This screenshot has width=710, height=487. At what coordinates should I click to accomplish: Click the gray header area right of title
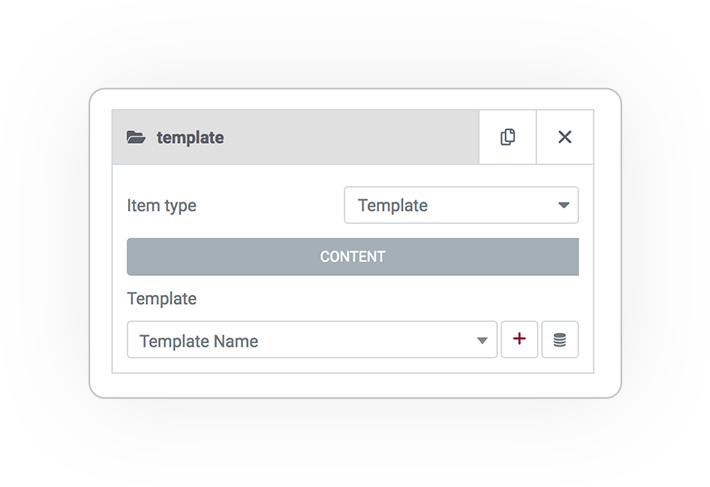pyautogui.click(x=351, y=137)
